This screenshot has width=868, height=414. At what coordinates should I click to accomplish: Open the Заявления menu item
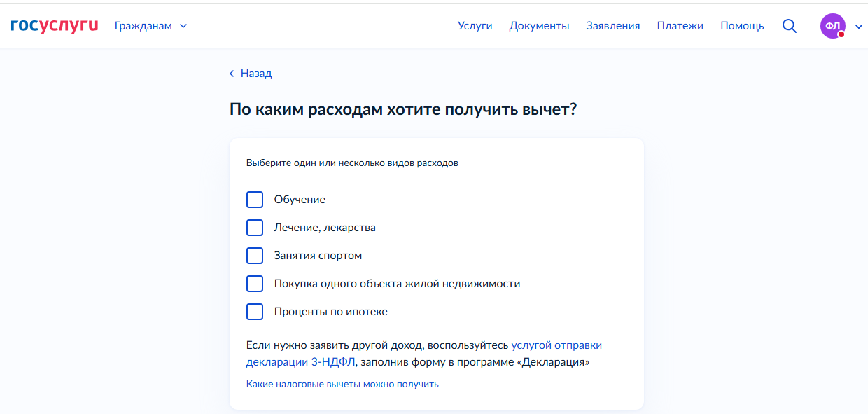click(612, 26)
